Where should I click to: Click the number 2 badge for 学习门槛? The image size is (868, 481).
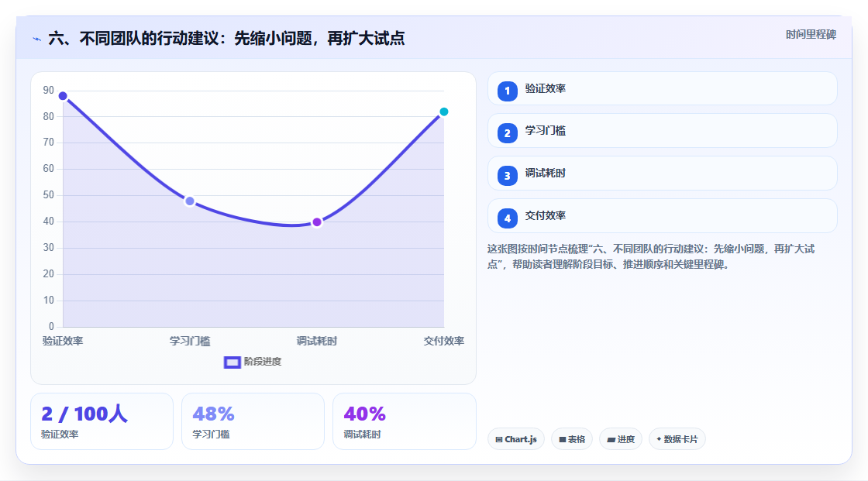507,133
